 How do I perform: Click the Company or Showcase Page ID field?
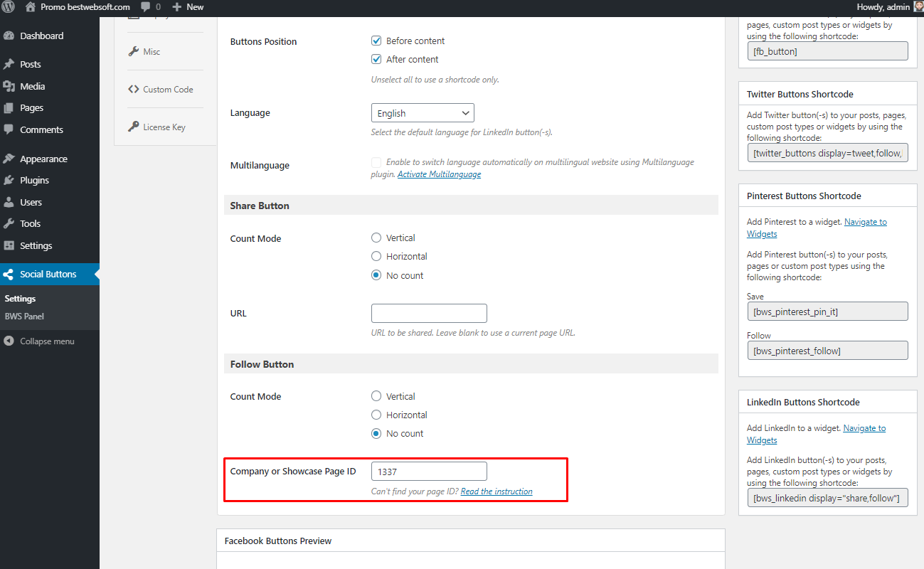point(429,471)
